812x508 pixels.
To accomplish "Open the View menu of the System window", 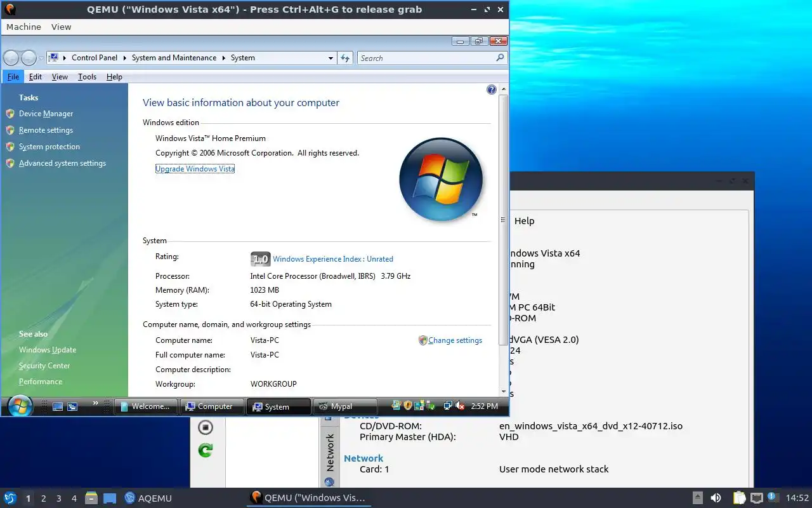I will coord(60,77).
